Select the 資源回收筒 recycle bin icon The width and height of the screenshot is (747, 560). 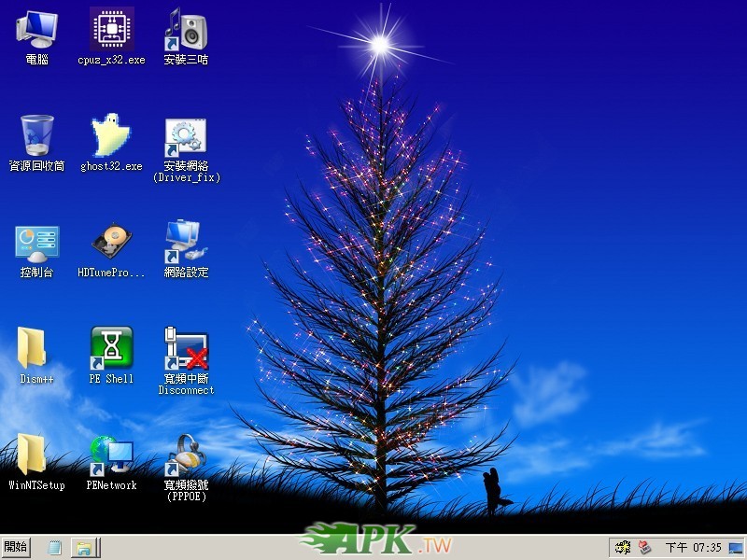coord(37,135)
